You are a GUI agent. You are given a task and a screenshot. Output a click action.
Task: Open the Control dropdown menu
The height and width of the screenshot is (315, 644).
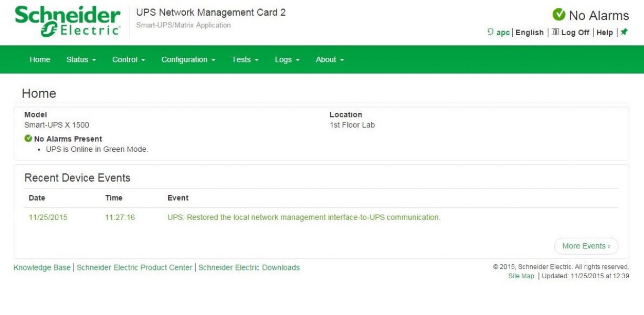pos(129,60)
